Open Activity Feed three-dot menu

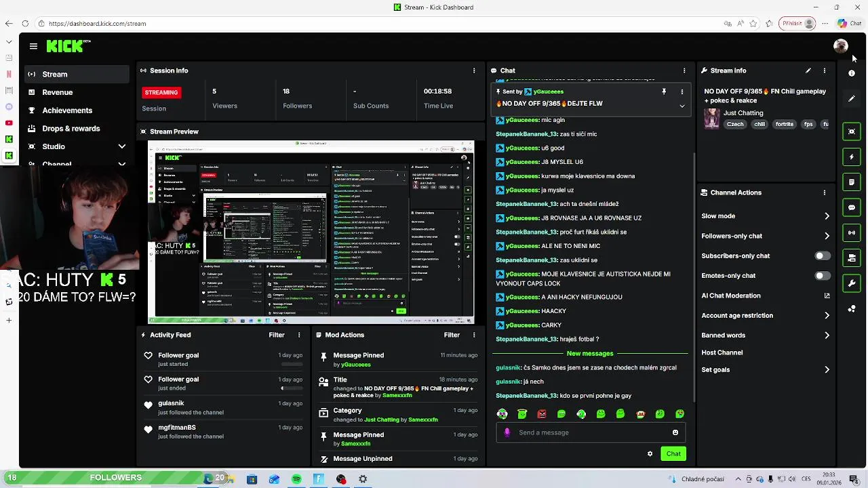(x=299, y=335)
